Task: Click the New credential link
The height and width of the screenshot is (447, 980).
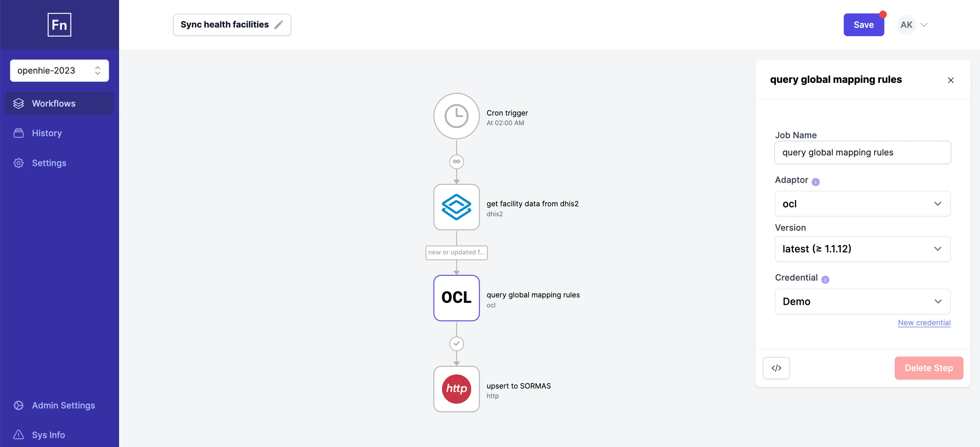Action: (924, 323)
